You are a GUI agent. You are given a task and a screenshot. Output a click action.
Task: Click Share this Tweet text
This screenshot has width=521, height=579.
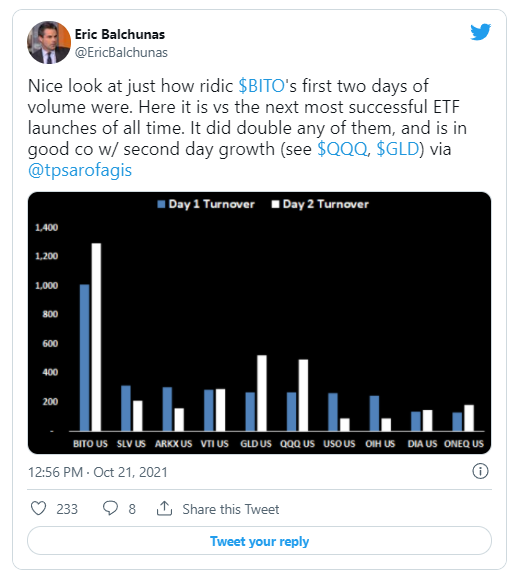(x=231, y=509)
